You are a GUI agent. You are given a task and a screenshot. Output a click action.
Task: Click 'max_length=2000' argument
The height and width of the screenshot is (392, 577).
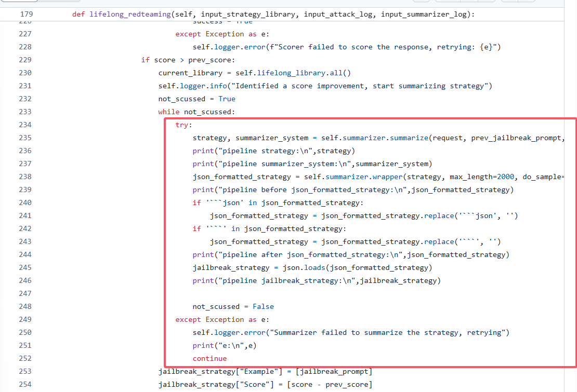tap(482, 177)
